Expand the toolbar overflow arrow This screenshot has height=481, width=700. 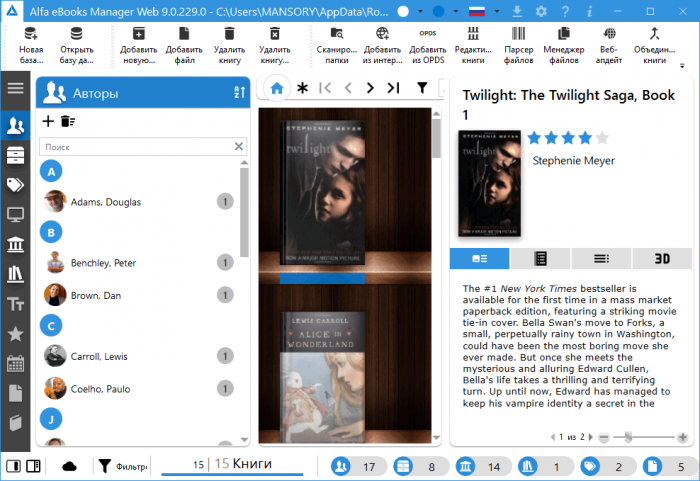pos(683,65)
